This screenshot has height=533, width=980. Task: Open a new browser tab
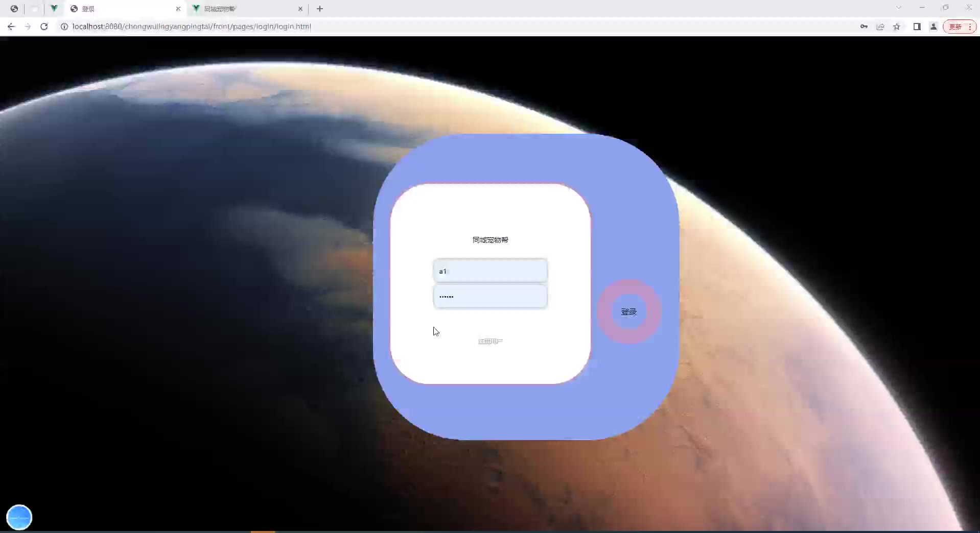pos(320,9)
